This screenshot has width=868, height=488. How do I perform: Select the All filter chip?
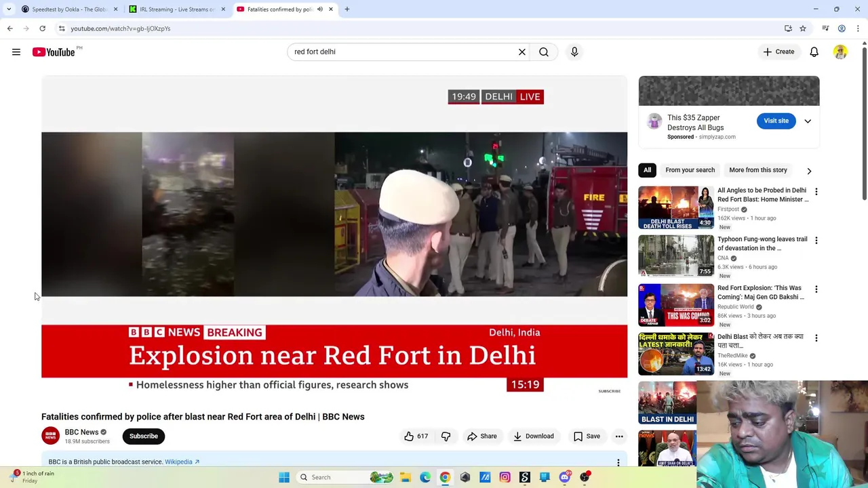(647, 170)
